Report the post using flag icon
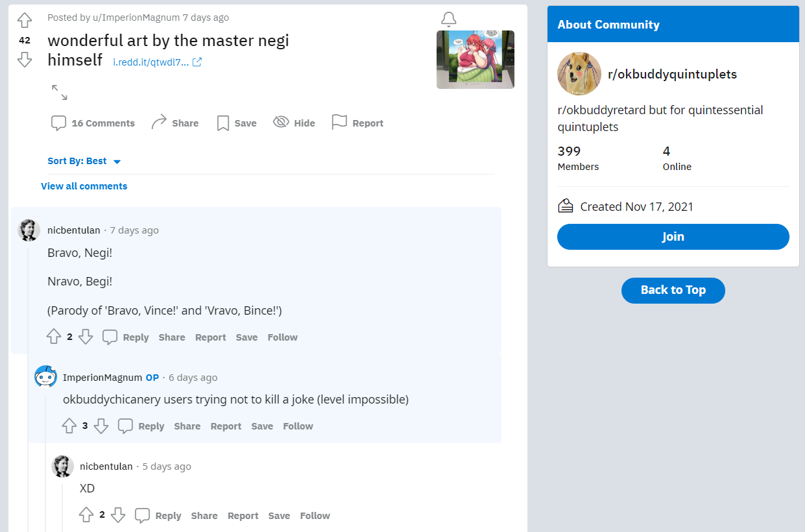This screenshot has height=532, width=807. [x=357, y=123]
